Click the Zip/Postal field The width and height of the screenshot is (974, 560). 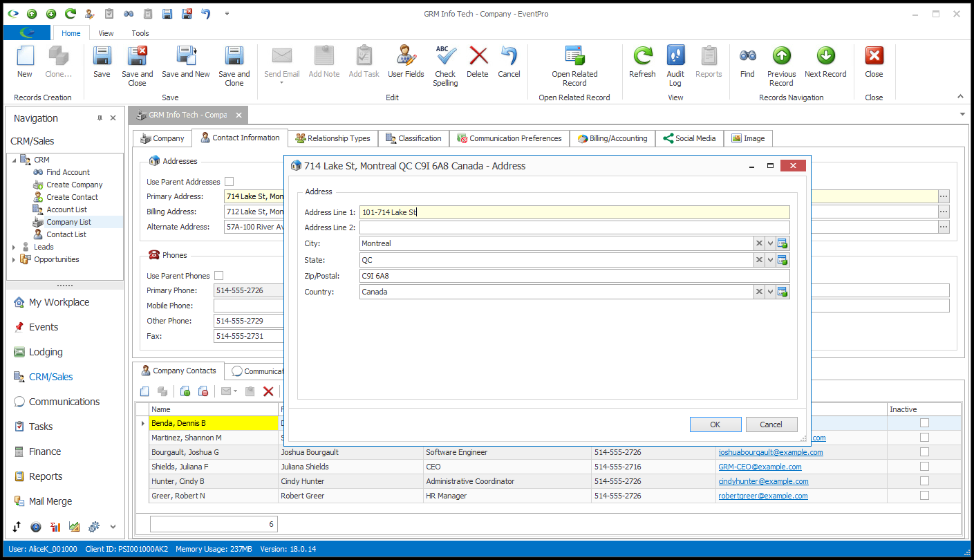[x=574, y=276]
